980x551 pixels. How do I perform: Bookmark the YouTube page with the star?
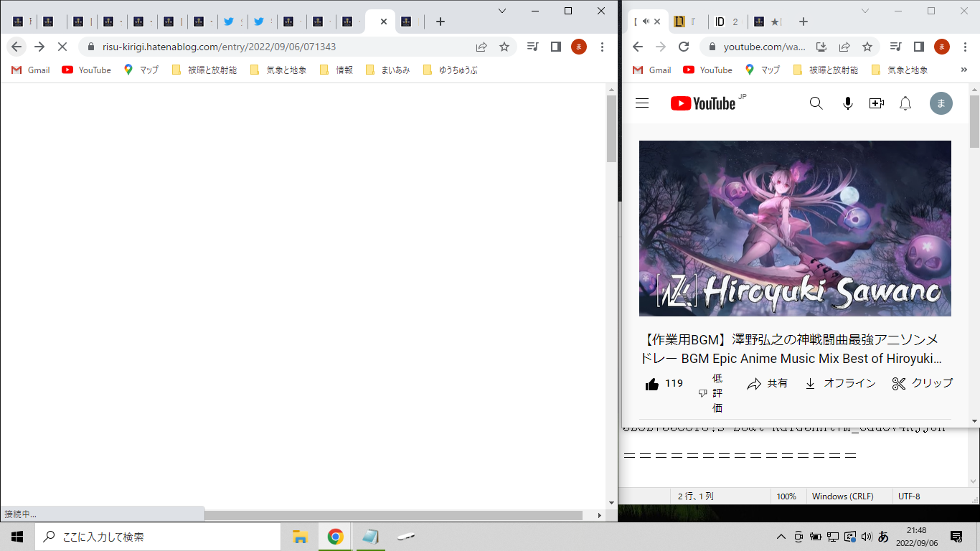coord(867,47)
